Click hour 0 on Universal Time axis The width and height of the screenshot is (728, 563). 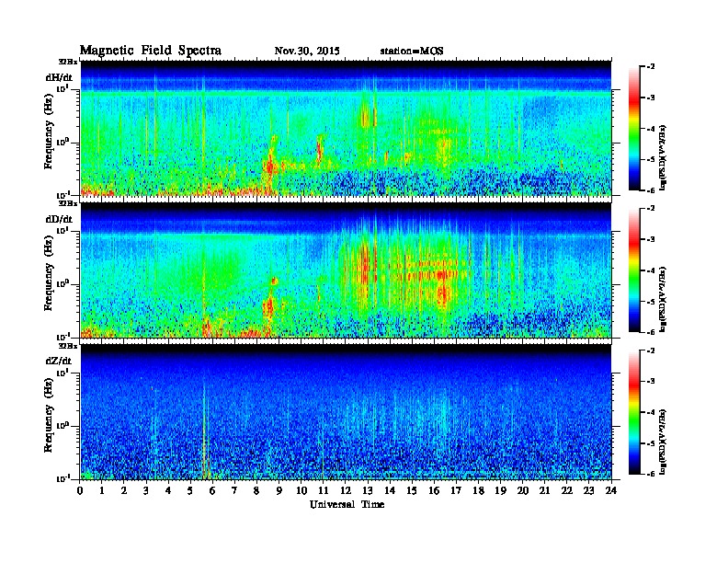tap(80, 490)
